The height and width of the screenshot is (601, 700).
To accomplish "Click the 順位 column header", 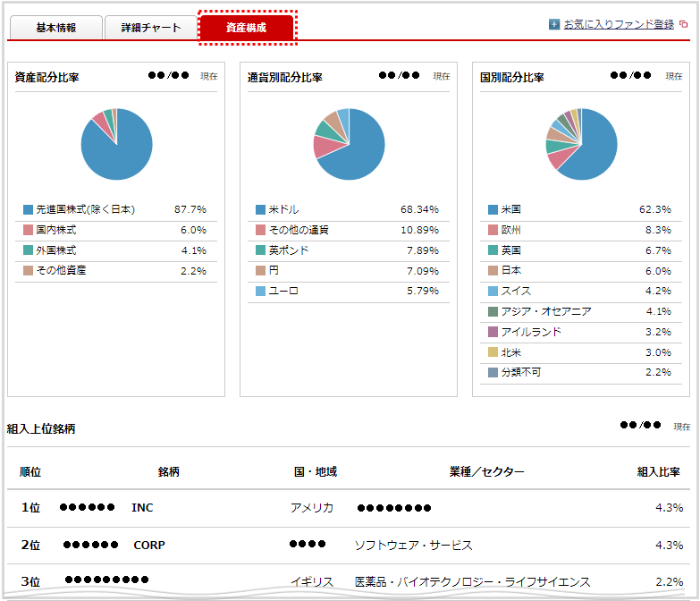I will (x=30, y=472).
